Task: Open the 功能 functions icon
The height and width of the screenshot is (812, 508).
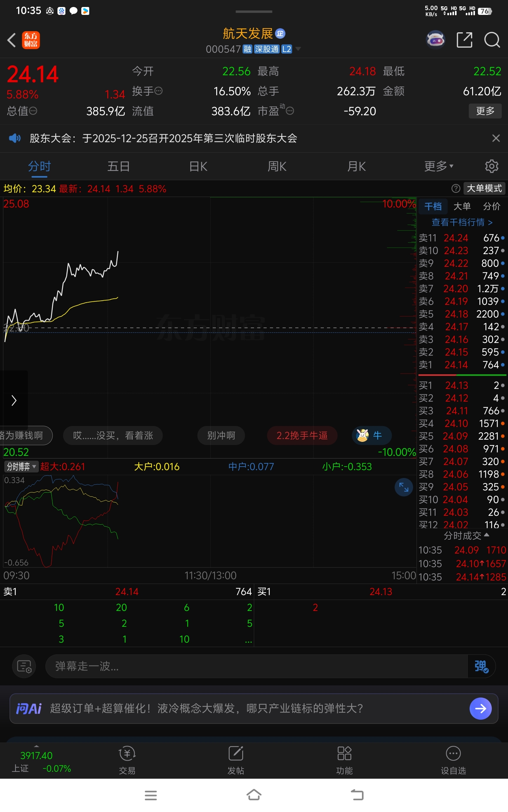Action: point(344,761)
